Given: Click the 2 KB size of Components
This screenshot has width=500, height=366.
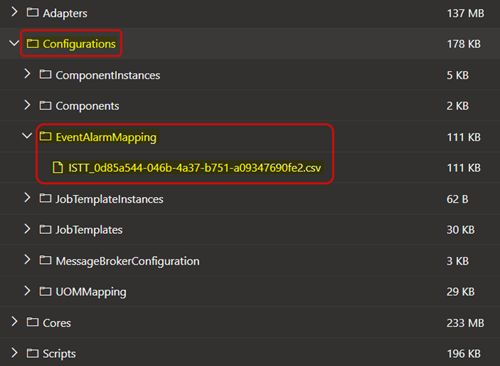Looking at the screenshot, I should point(458,106).
